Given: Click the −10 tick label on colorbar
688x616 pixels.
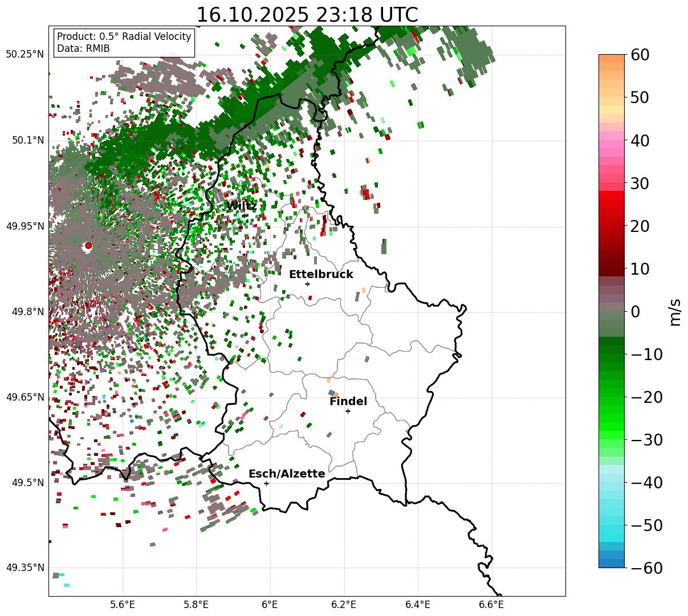Looking at the screenshot, I should [646, 354].
